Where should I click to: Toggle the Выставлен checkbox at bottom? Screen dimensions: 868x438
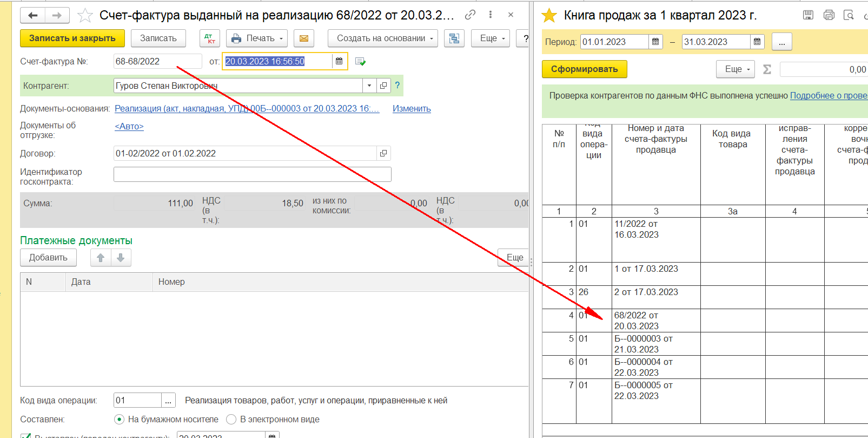25,436
